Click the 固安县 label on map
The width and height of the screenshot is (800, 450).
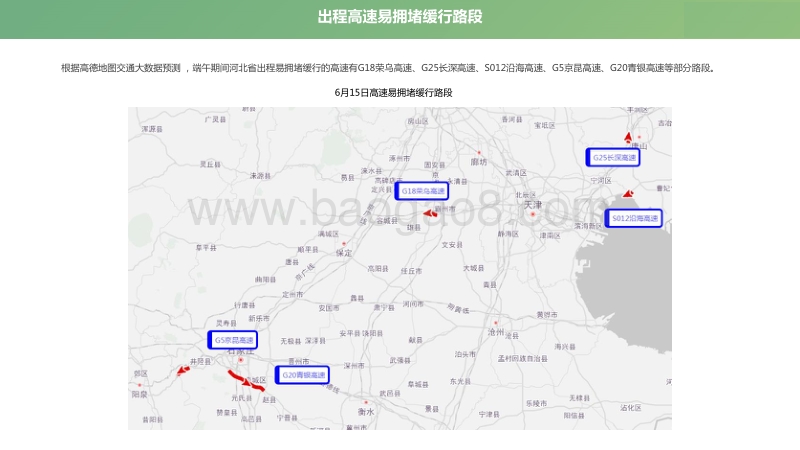tap(434, 165)
